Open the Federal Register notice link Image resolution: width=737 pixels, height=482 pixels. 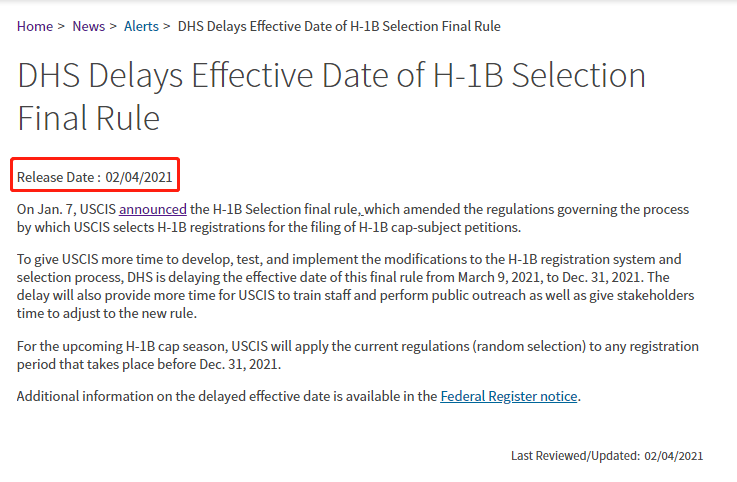(509, 396)
